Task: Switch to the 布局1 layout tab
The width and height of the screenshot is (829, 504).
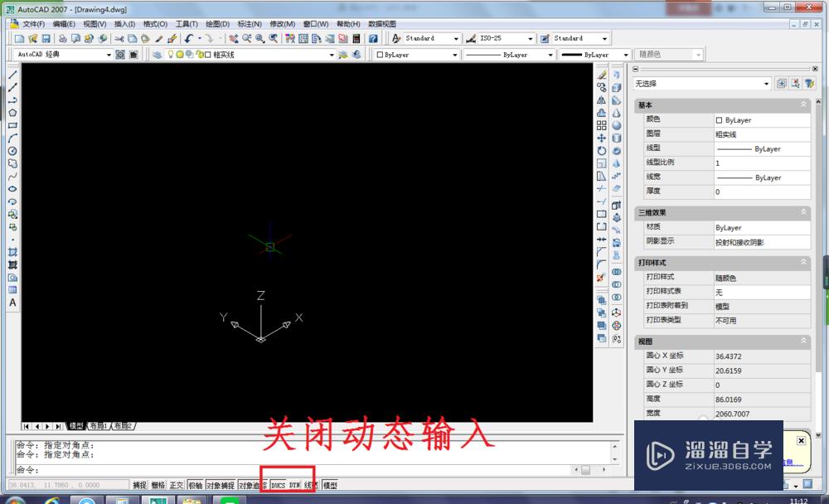Action: coord(100,424)
